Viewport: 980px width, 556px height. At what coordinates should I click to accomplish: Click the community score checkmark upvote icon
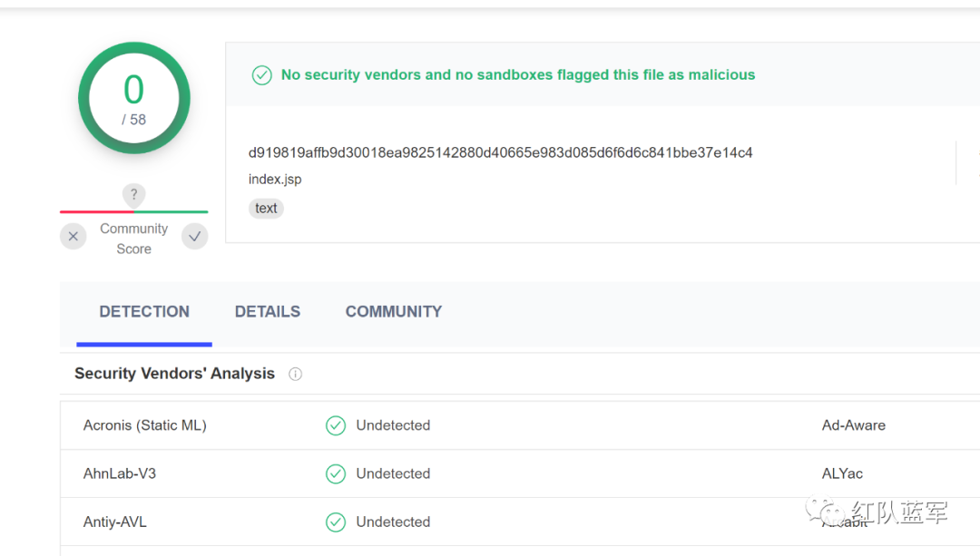[x=194, y=237]
